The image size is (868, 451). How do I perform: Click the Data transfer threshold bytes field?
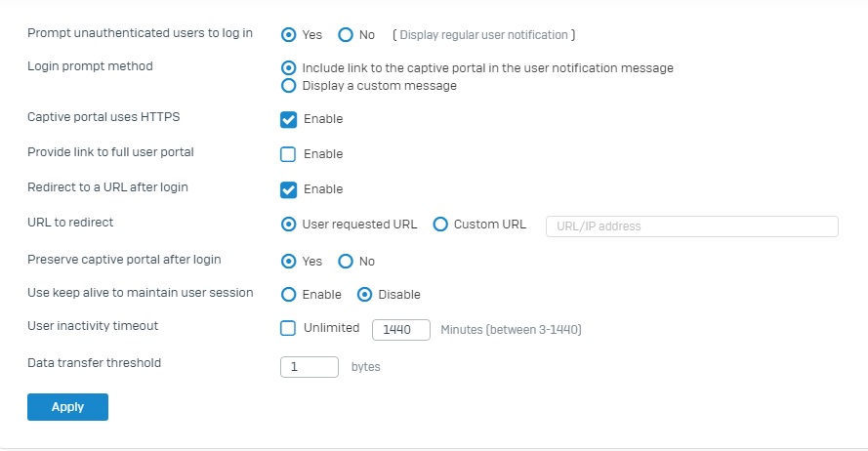310,367
